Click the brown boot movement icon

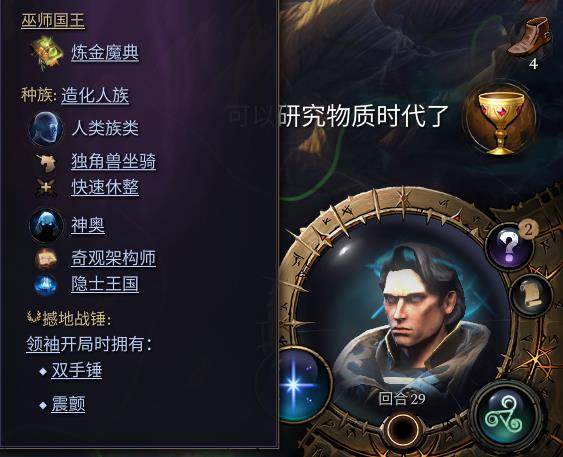[x=529, y=37]
